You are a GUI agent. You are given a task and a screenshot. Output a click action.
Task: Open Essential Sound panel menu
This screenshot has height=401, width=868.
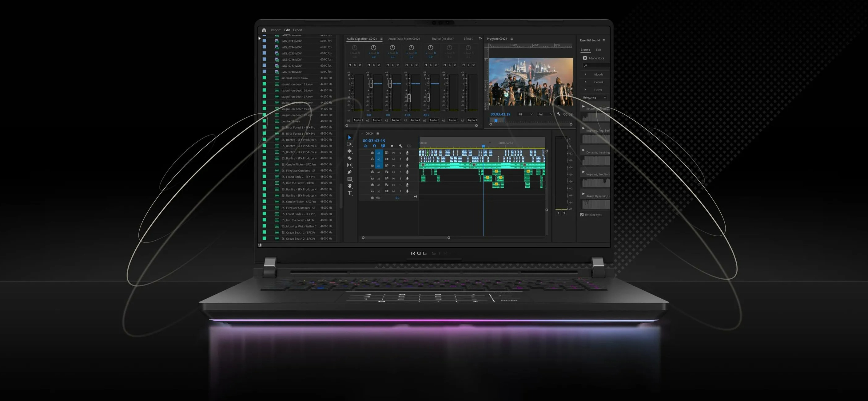[x=603, y=40]
